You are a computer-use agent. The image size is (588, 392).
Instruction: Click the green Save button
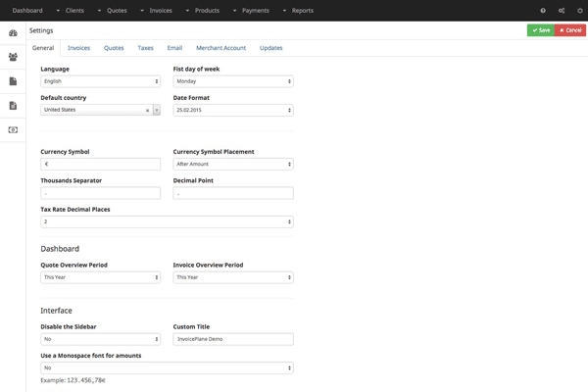coord(540,30)
